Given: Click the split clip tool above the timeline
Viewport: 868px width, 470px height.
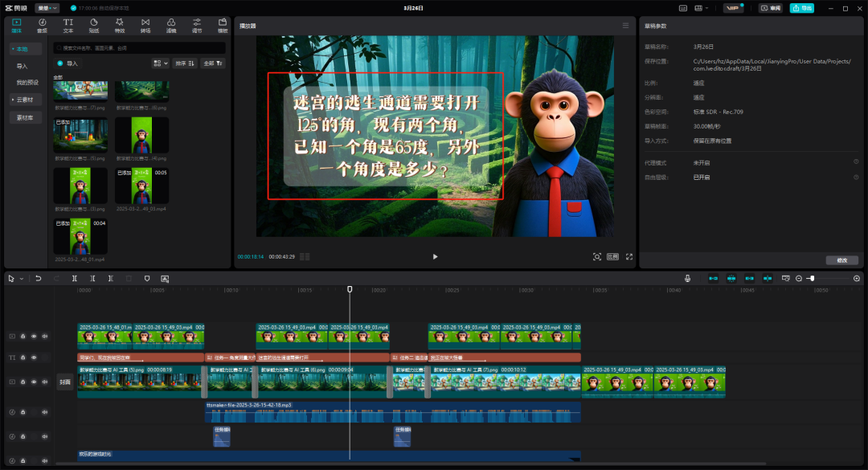Looking at the screenshot, I should coord(75,278).
